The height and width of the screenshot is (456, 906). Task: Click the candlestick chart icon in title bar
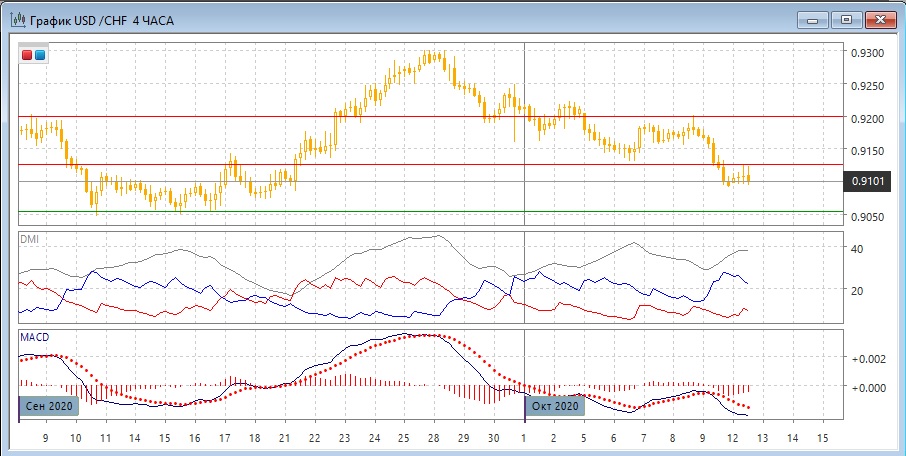tap(17, 20)
